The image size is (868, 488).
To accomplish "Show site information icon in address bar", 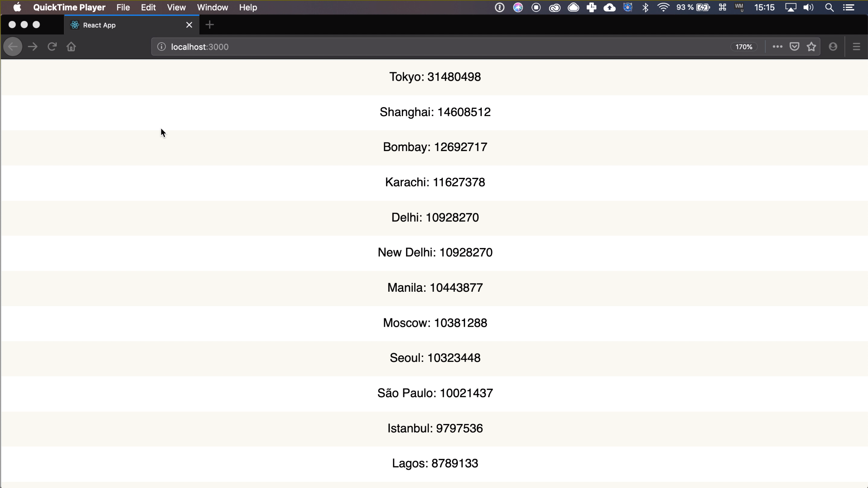I will pos(162,47).
